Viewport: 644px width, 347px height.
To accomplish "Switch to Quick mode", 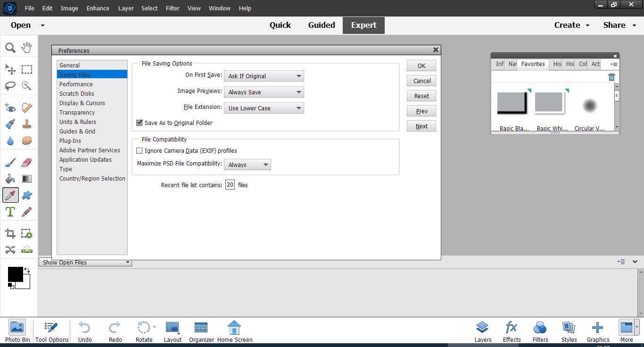I will (280, 25).
